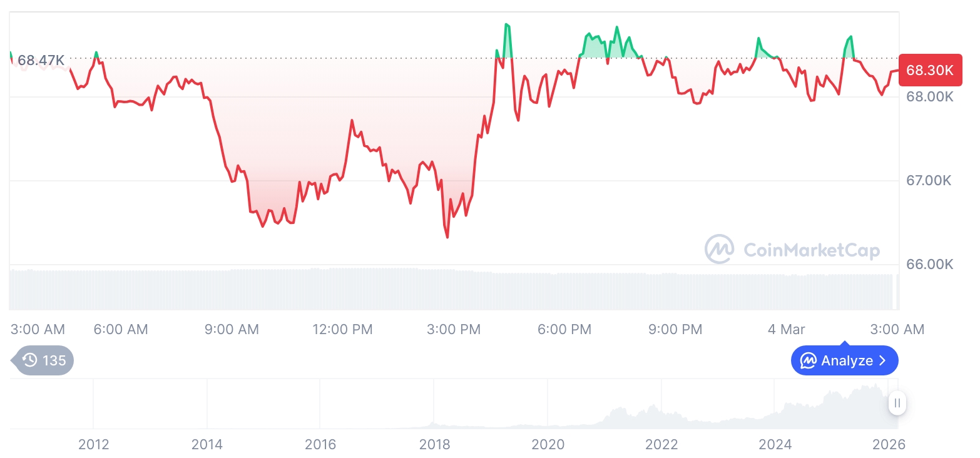Click the Analyze button
This screenshot has width=980, height=458.
point(844,360)
